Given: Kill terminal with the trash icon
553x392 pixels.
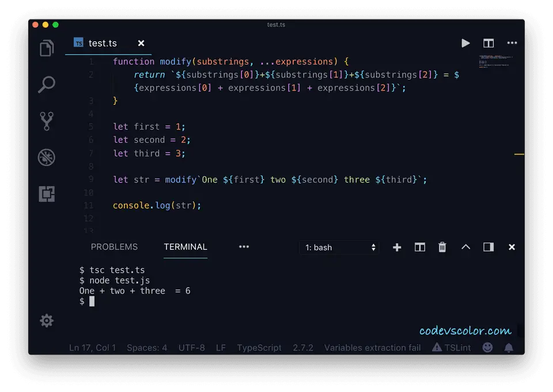Looking at the screenshot, I should pyautogui.click(x=442, y=247).
